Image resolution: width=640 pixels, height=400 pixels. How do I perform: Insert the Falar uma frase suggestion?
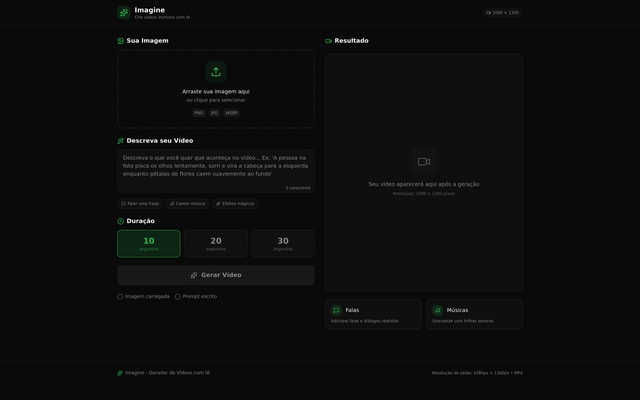140,204
